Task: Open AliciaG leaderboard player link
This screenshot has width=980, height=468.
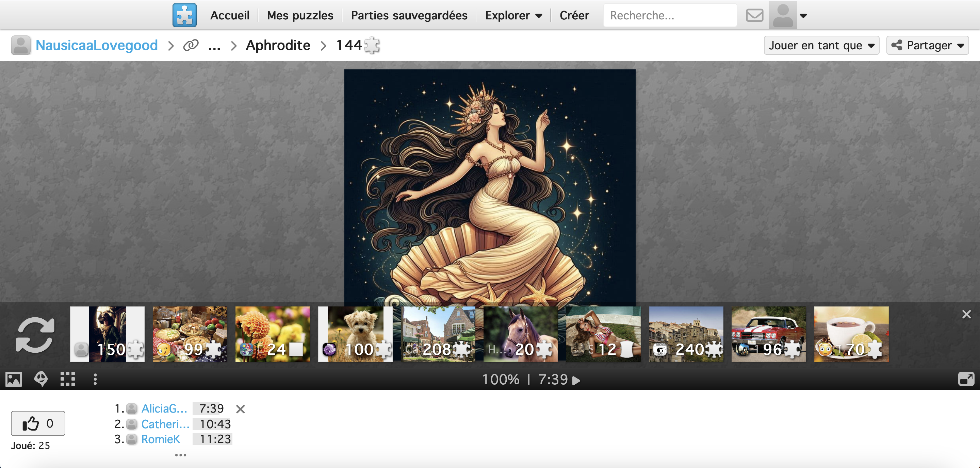Action: click(x=164, y=408)
